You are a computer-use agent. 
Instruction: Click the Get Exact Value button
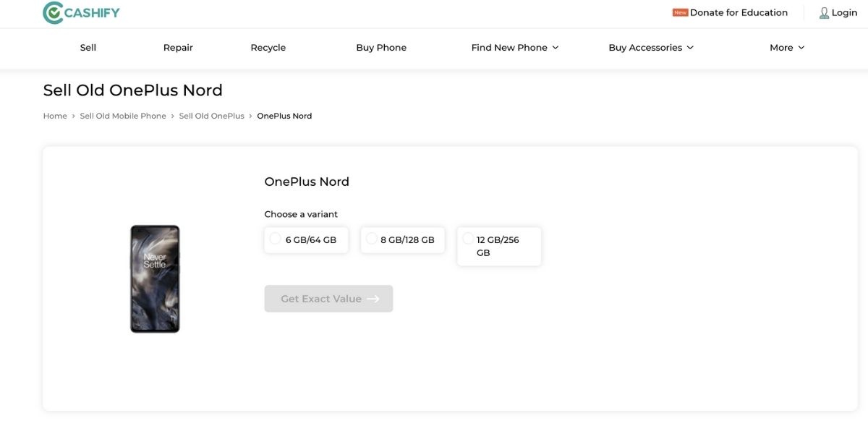[328, 298]
